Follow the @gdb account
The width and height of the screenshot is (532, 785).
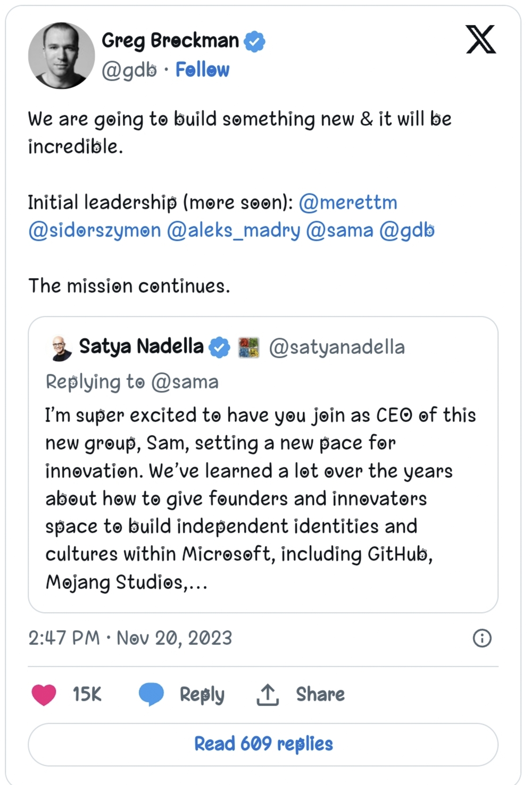coord(202,70)
